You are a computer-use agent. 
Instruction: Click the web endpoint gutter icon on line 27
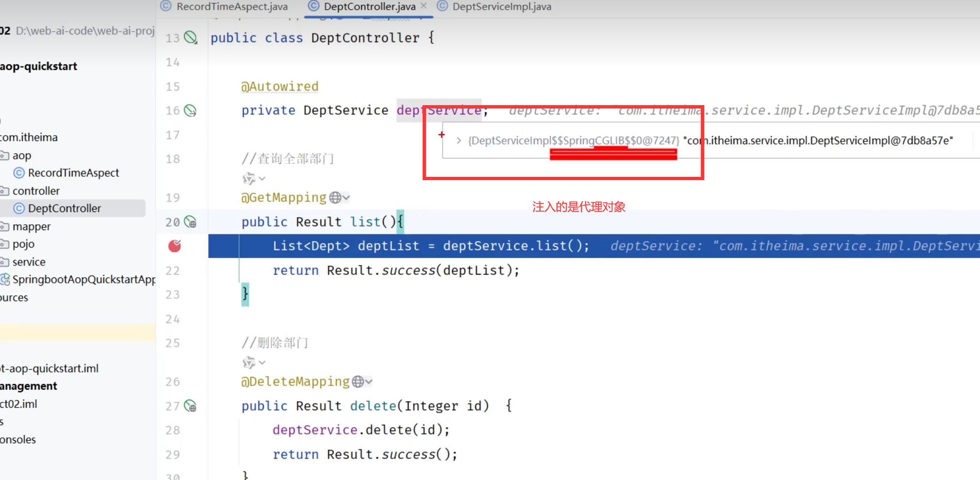pos(190,406)
